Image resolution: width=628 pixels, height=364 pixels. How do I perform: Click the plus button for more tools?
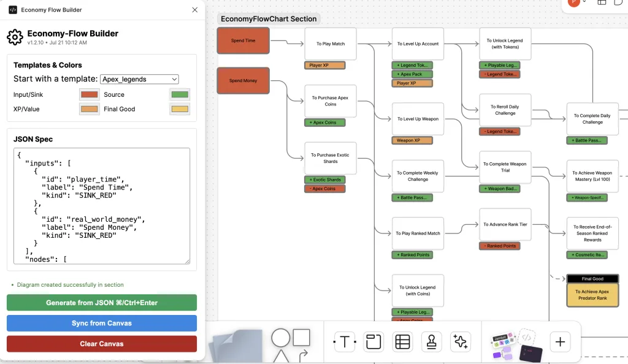[559, 342]
